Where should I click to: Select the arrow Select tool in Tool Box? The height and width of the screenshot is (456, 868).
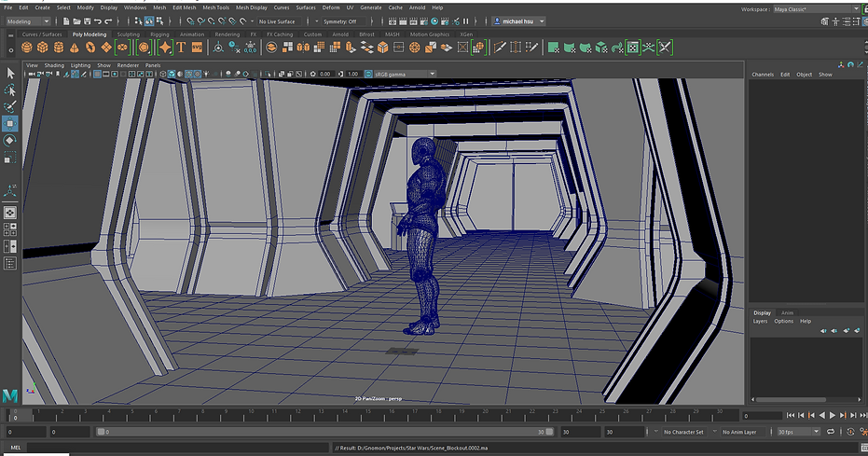click(x=10, y=73)
